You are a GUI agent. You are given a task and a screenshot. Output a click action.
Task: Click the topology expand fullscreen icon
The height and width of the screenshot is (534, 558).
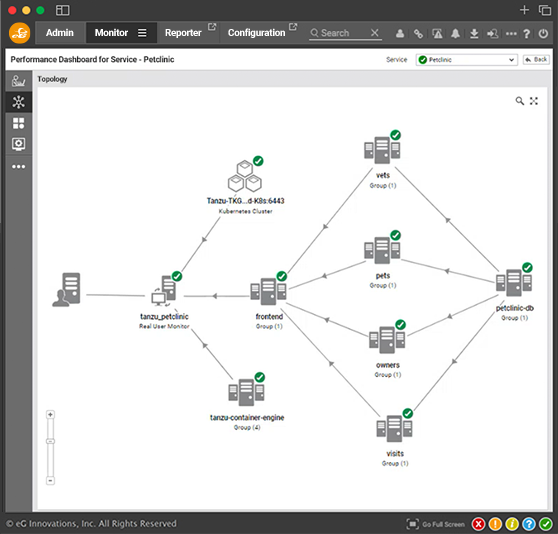533,101
